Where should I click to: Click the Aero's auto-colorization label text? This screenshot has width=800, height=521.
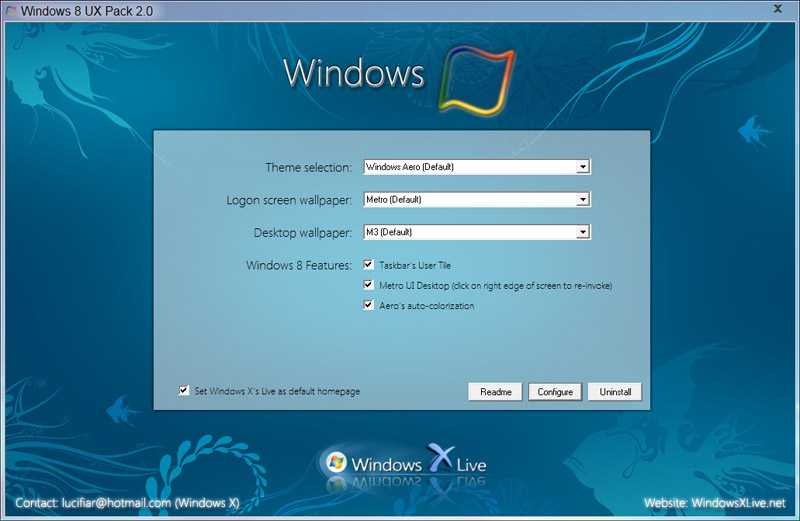427,306
